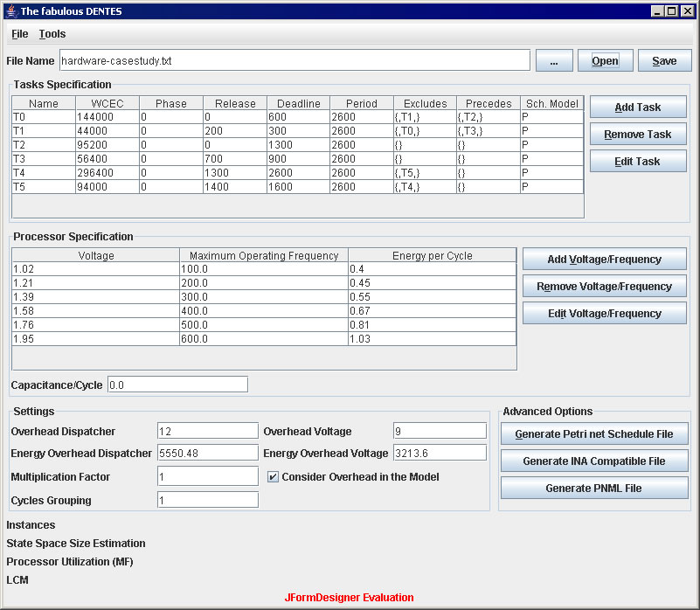Image resolution: width=700 pixels, height=610 pixels.
Task: Click Energy per Cycle column header
Action: [432, 255]
